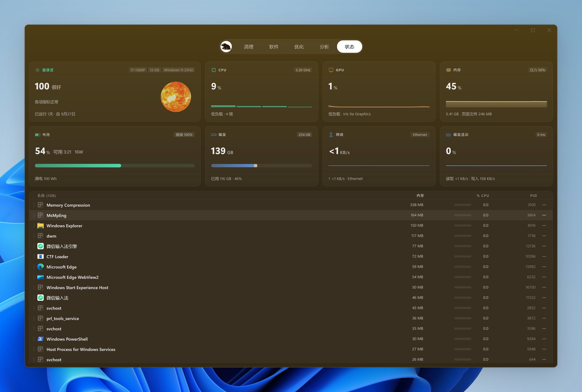Click the Windows PowerShell process icon

41,339
